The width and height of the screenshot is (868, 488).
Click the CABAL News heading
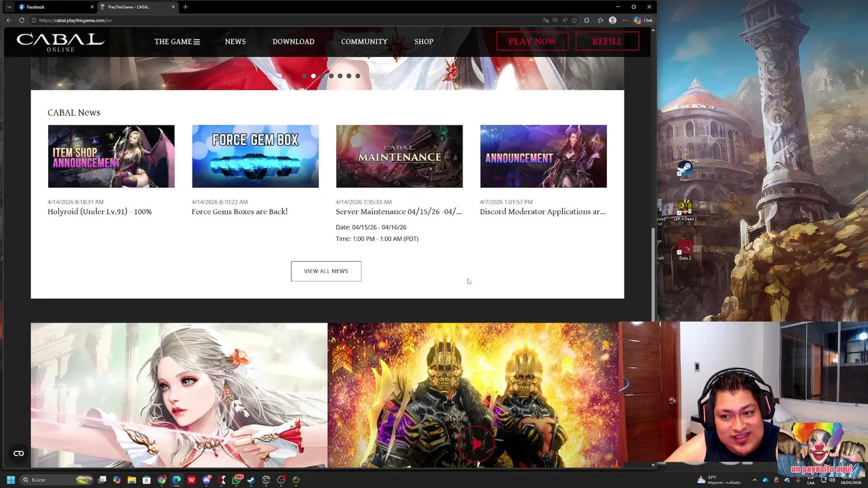click(x=74, y=113)
